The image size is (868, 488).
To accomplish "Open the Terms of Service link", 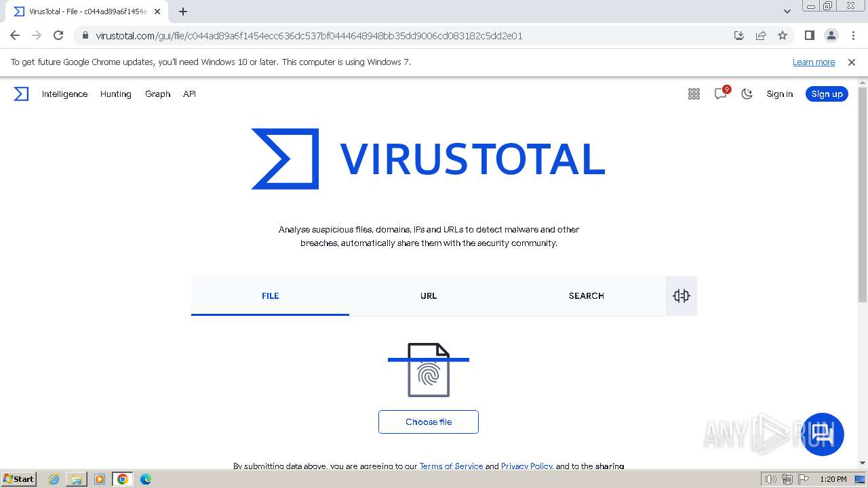I will 451,466.
